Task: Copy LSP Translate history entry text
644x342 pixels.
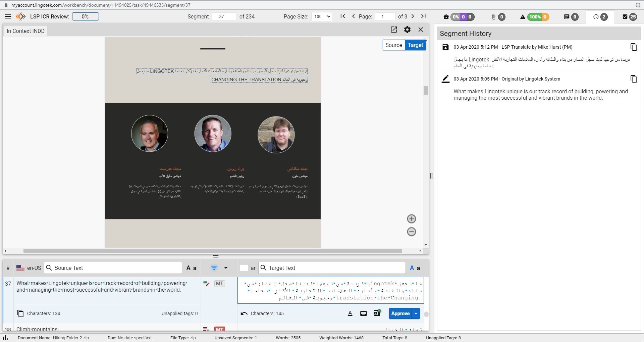Action: [x=633, y=47]
